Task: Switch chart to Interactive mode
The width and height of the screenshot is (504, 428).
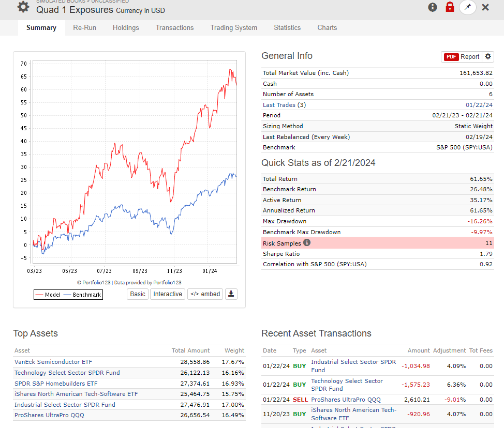Action: (168, 294)
